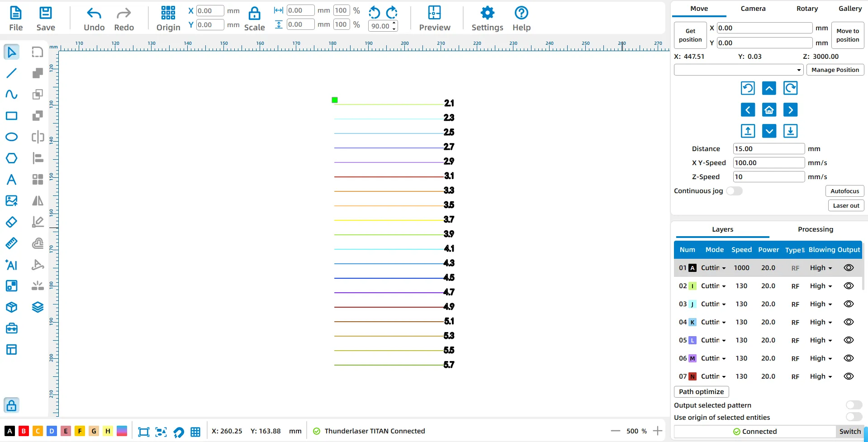This screenshot has width=868, height=442.
Task: Choose the text tool
Action: click(11, 180)
